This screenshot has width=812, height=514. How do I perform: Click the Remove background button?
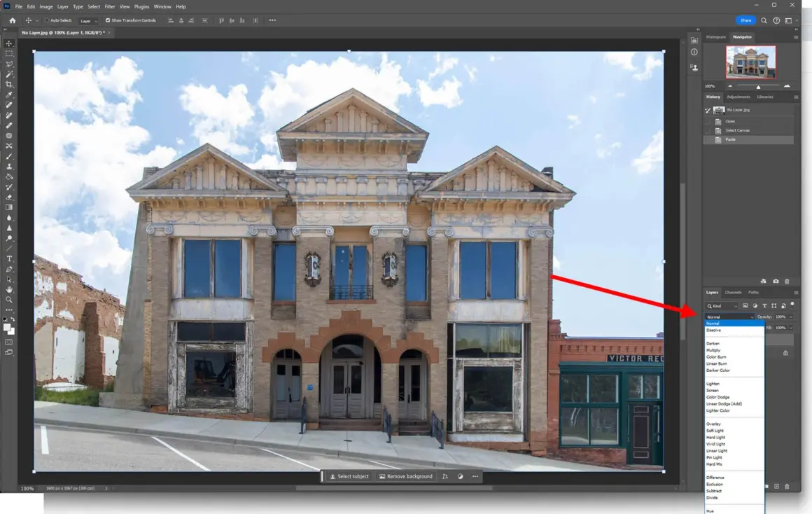click(406, 476)
